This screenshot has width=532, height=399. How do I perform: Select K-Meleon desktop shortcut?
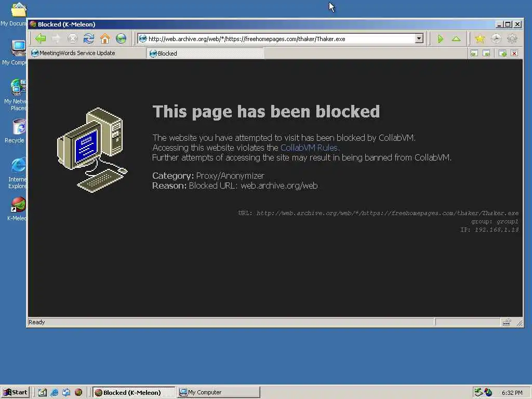tap(17, 209)
